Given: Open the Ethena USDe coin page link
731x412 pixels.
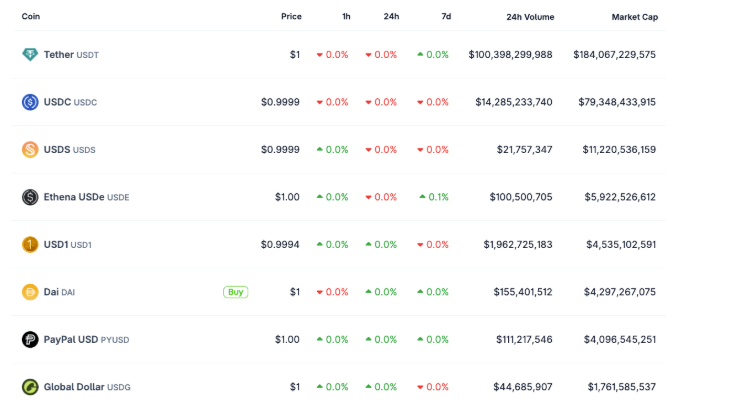Looking at the screenshot, I should (86, 197).
